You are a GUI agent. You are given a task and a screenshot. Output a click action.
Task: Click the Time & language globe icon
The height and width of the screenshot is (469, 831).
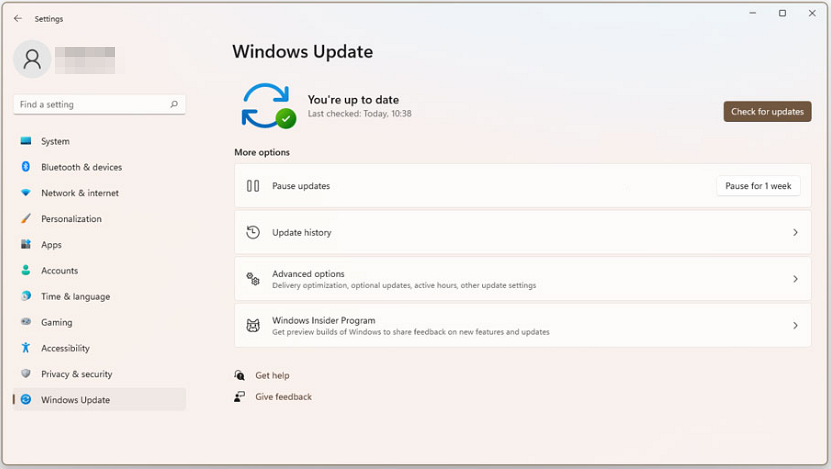(x=25, y=296)
